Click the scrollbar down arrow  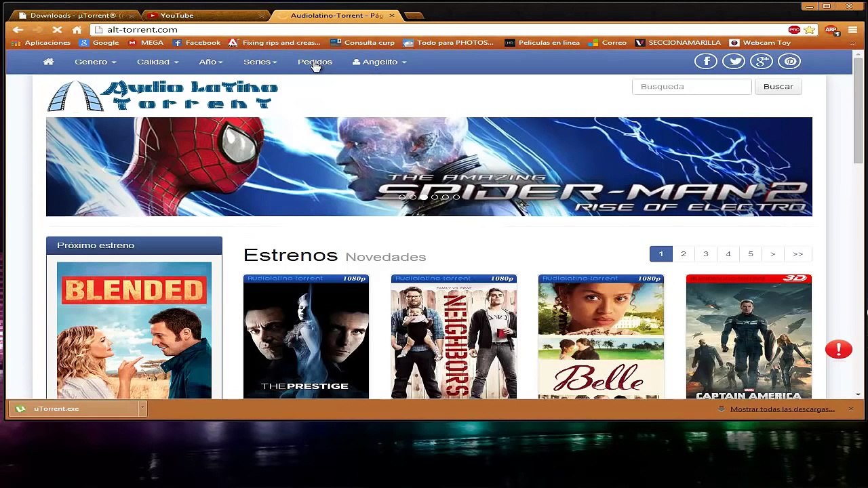pos(858,394)
